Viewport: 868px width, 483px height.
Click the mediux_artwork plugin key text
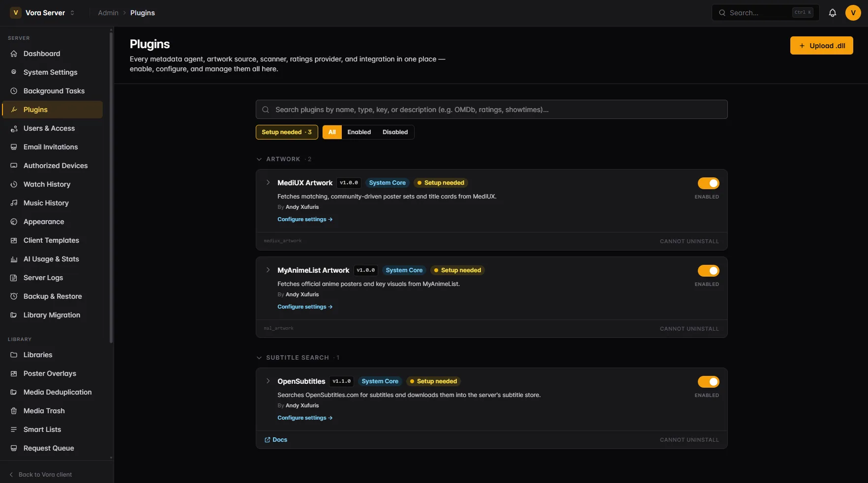tap(283, 241)
